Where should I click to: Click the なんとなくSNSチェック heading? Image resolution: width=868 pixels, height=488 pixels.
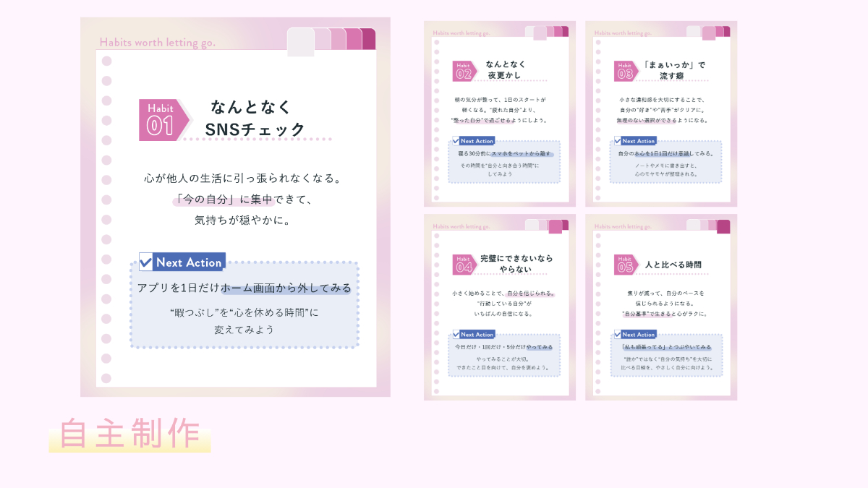pos(255,119)
